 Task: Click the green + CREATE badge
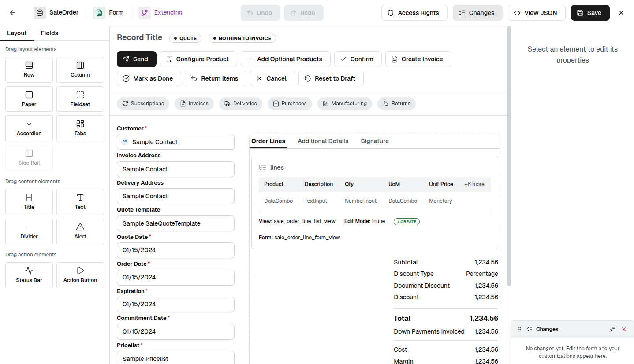(407, 222)
